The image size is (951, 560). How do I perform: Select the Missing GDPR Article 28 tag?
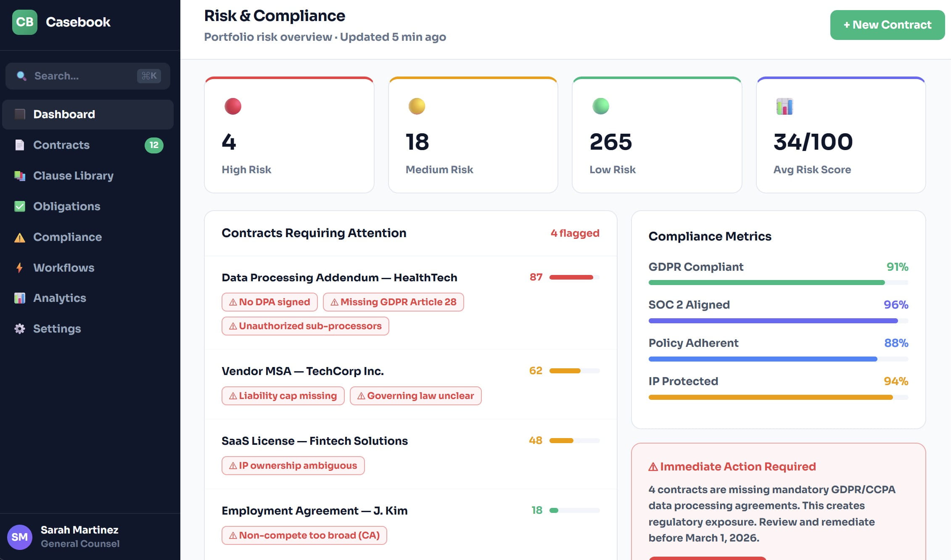[x=393, y=302]
